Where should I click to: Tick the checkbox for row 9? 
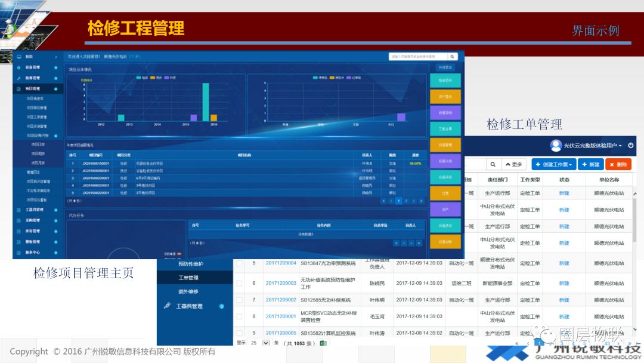[240, 333]
